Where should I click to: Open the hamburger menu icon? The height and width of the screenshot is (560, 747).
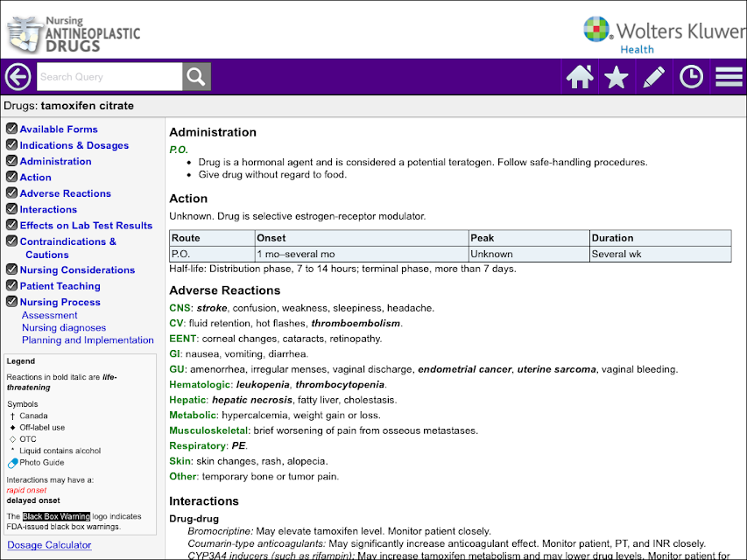point(729,77)
